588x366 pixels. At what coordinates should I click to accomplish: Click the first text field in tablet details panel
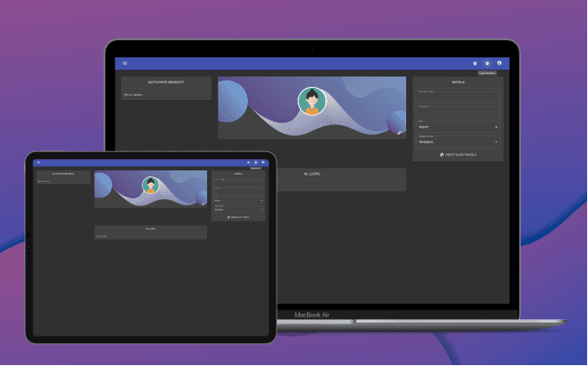point(238,183)
